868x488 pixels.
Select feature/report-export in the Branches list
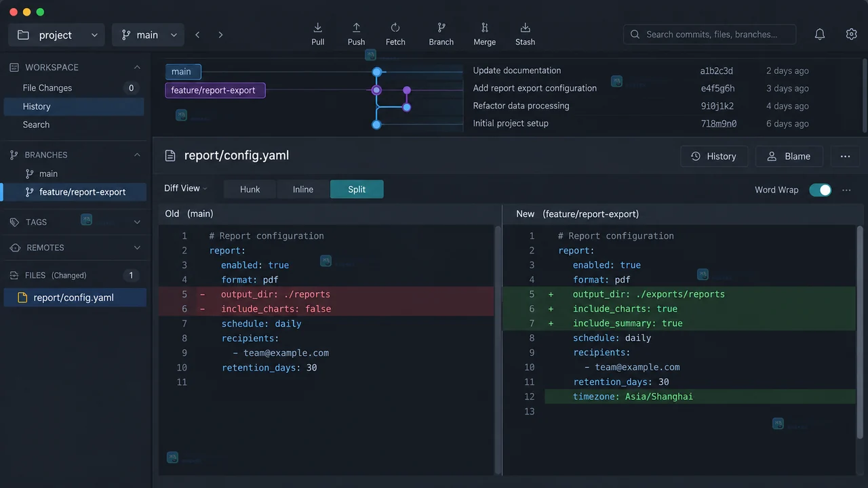pos(74,192)
